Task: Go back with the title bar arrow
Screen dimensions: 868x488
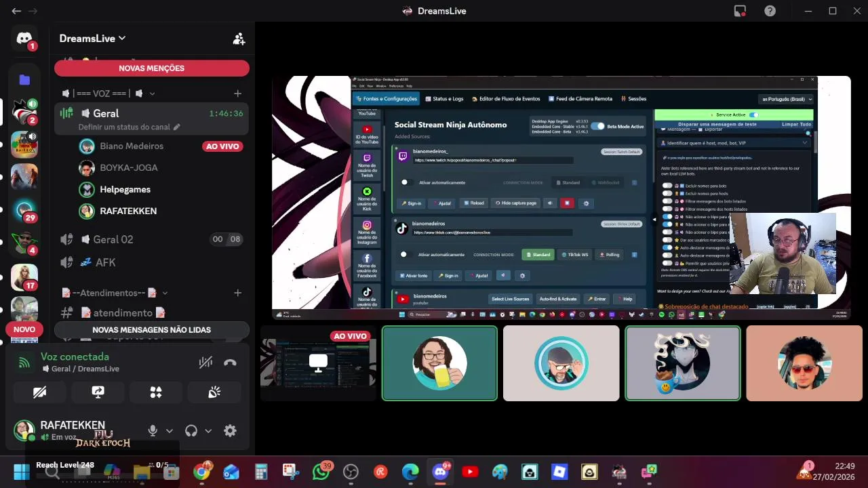Action: (16, 11)
